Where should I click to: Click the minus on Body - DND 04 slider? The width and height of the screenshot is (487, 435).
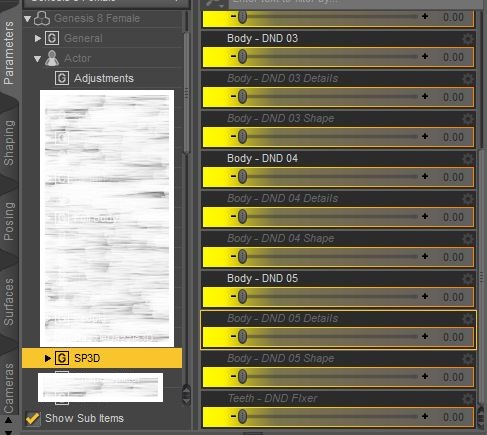[233, 176]
